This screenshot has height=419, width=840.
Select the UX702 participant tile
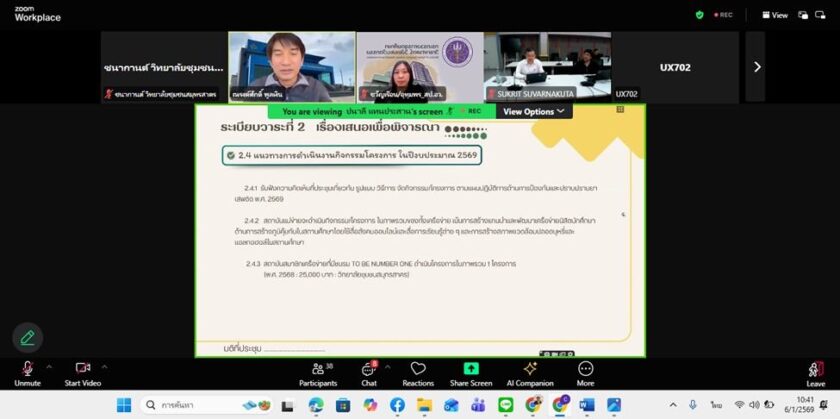(675, 67)
